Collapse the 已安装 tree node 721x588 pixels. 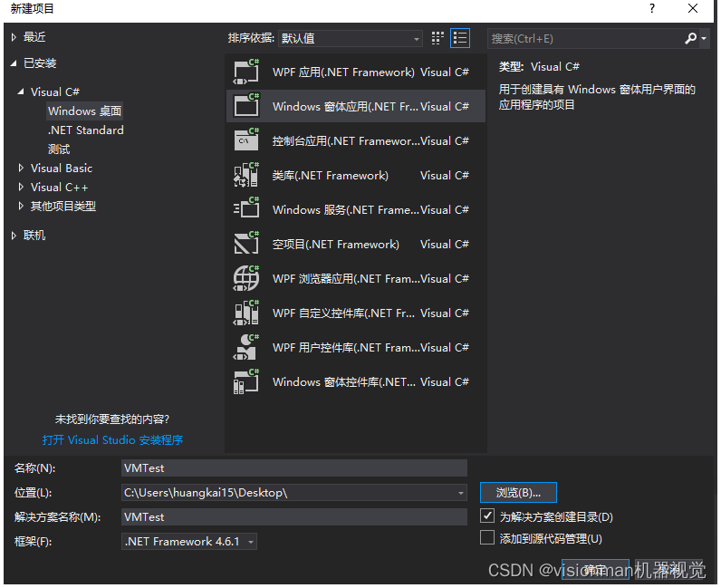point(14,63)
